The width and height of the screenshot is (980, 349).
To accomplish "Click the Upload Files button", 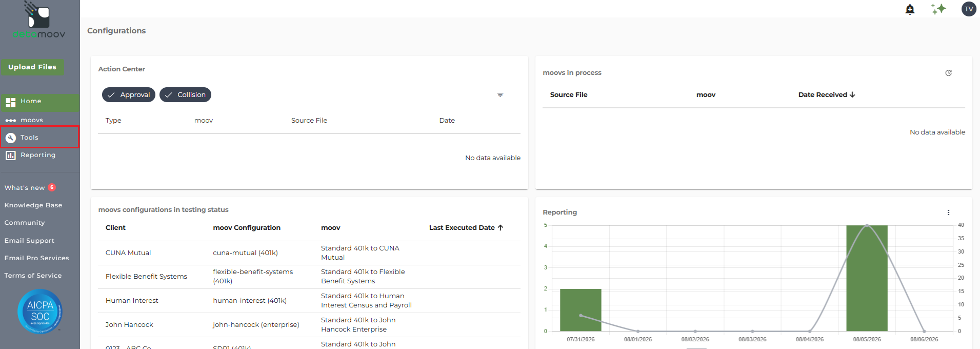I will (x=32, y=67).
